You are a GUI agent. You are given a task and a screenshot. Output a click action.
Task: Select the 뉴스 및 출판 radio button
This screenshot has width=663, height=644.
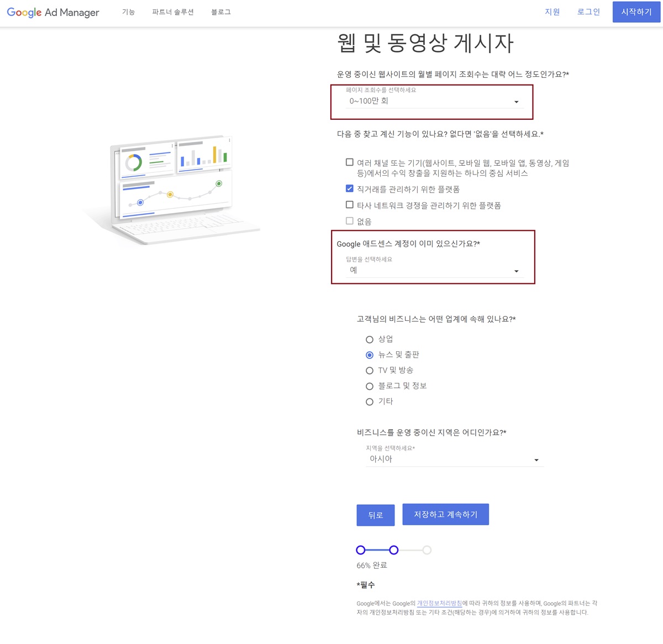click(370, 355)
